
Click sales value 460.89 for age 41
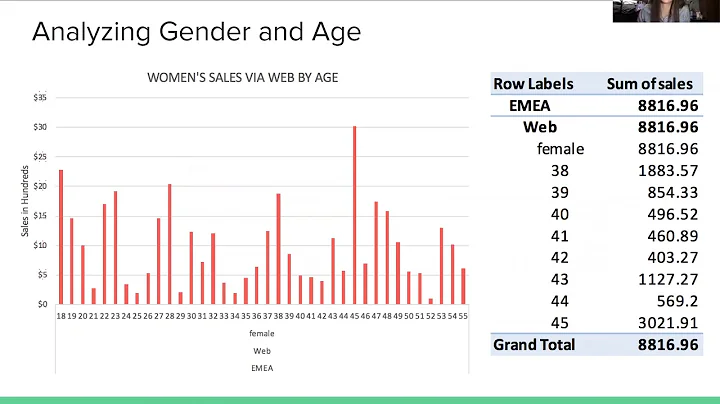tap(672, 236)
